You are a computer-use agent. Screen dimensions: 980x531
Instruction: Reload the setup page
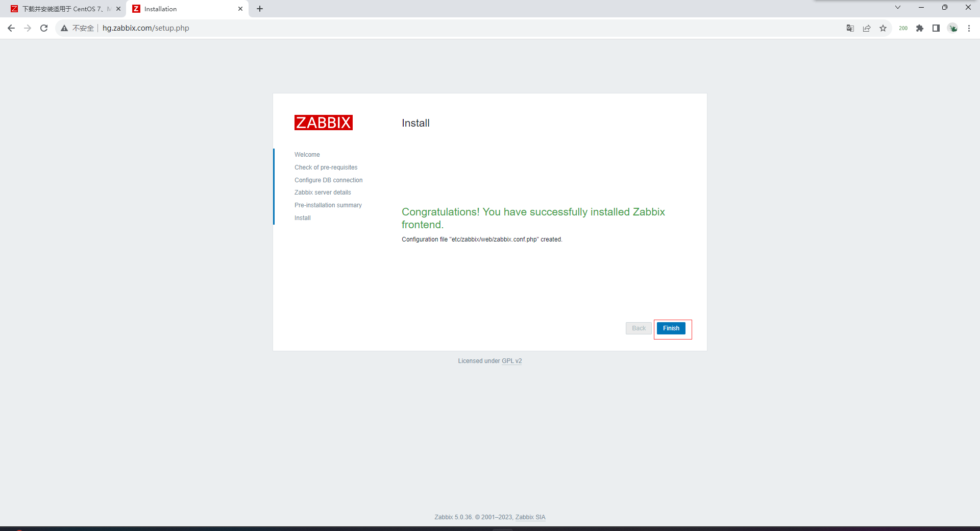point(44,28)
